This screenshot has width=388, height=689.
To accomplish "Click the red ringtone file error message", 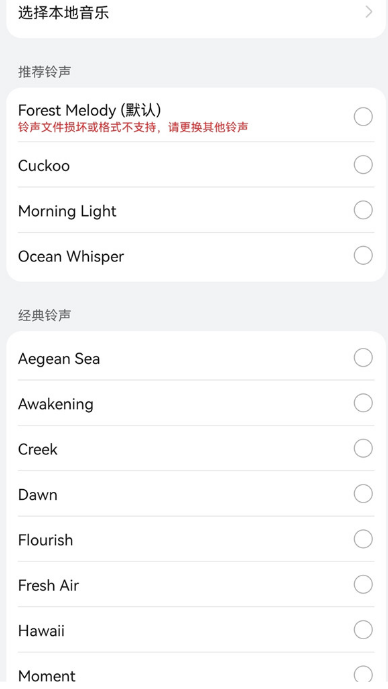I will (133, 127).
